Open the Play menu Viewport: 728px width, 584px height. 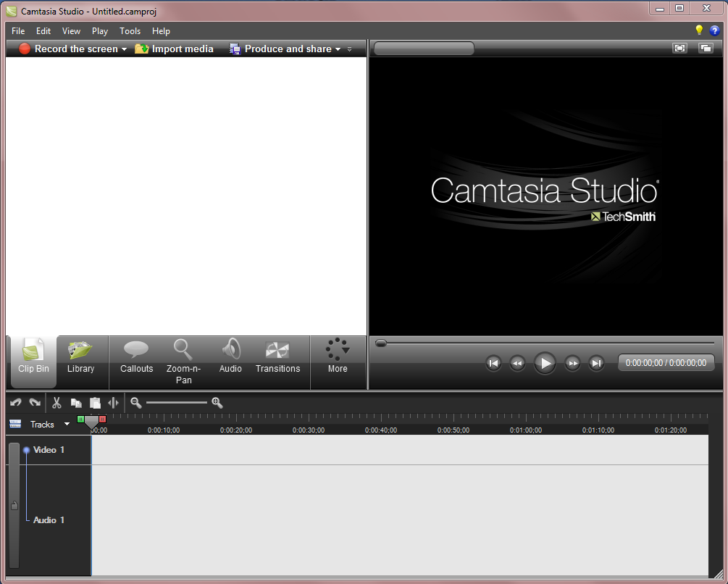tap(100, 31)
